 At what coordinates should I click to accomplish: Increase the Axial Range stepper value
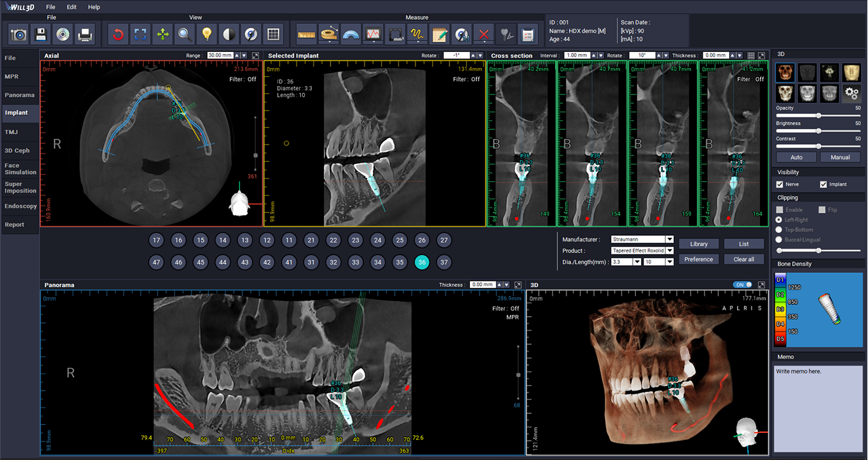237,56
